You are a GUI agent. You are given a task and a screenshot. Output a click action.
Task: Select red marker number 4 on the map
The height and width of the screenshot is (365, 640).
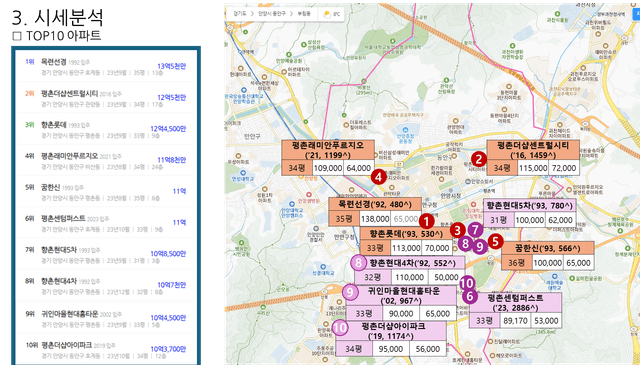(x=379, y=177)
